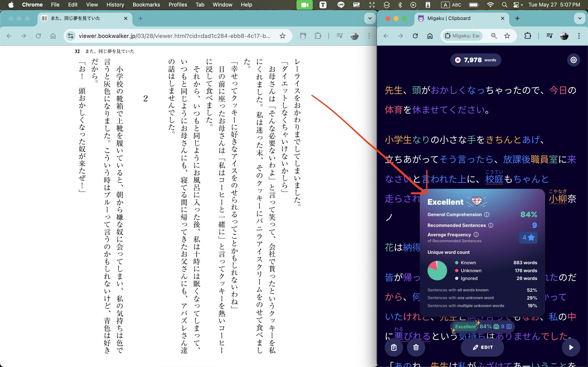Click the info icon beside General Comprehension

coord(487,214)
